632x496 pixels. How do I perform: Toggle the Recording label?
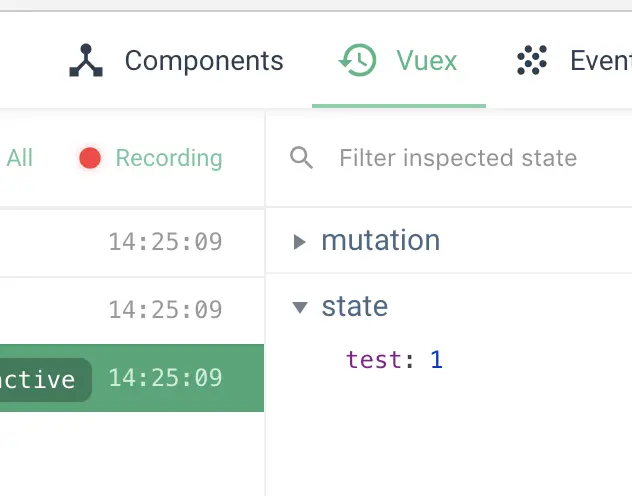click(168, 158)
